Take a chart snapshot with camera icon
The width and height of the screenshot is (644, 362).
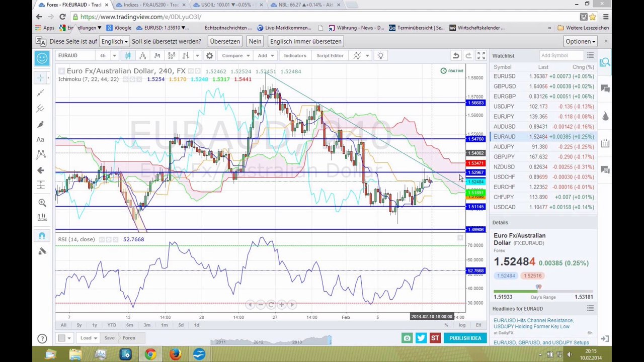click(x=407, y=338)
